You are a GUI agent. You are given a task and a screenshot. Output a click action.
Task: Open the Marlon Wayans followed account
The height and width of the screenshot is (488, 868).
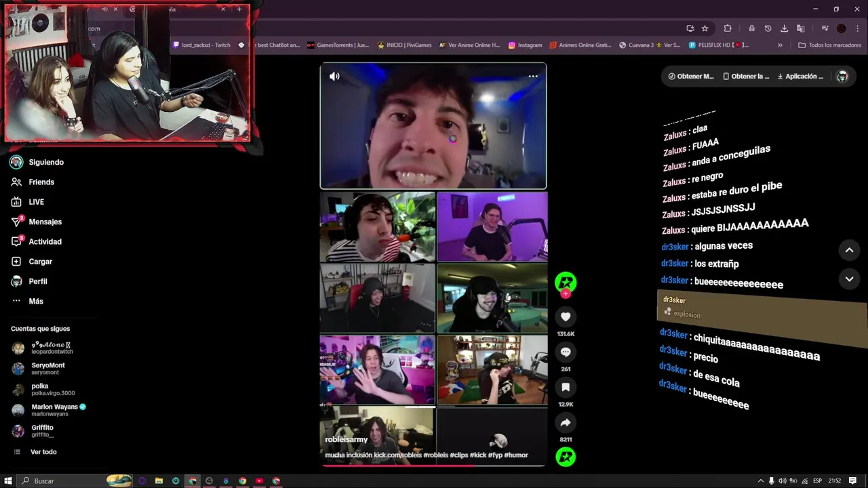tap(50, 410)
